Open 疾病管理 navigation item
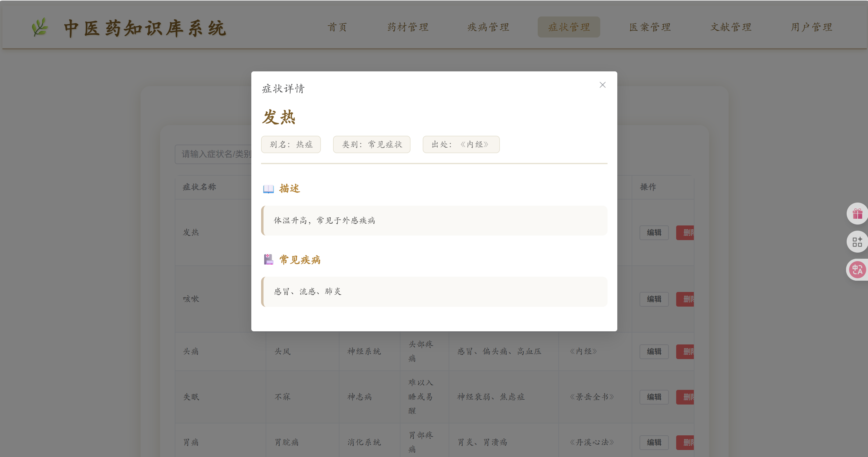Viewport: 868px width, 457px height. (488, 27)
